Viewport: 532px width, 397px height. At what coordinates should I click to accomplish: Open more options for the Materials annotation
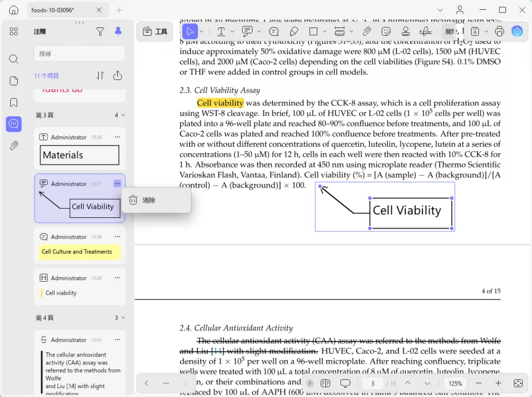117,137
